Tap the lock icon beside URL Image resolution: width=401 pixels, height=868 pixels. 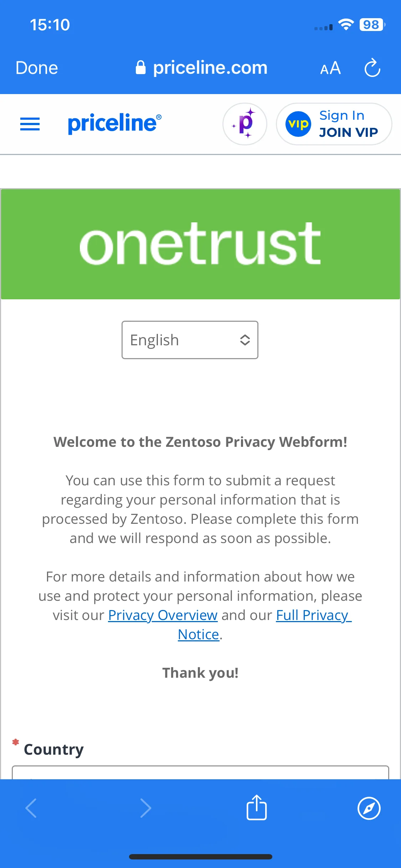tap(141, 67)
